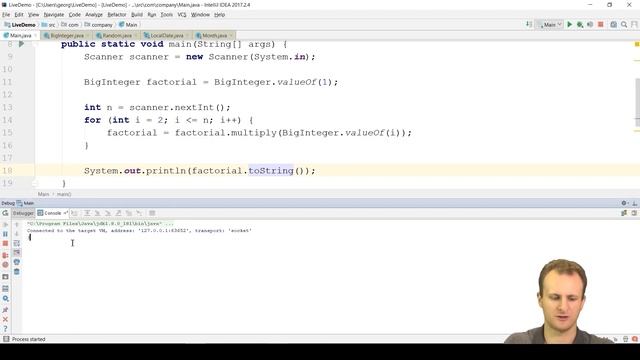
Task: Open the Navigate menu
Action: [53, 15]
